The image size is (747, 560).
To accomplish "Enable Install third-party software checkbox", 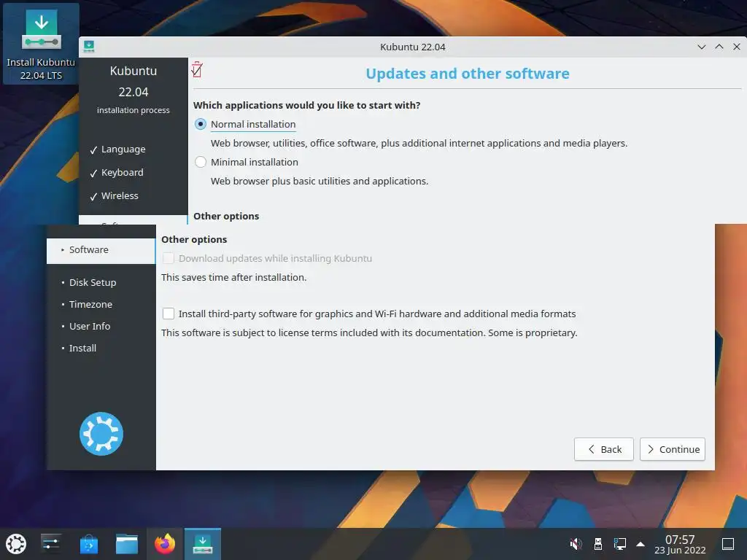I will (169, 314).
